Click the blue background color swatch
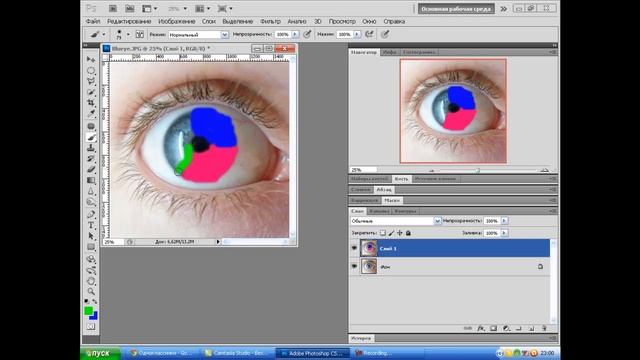The image size is (640, 360). [94, 316]
